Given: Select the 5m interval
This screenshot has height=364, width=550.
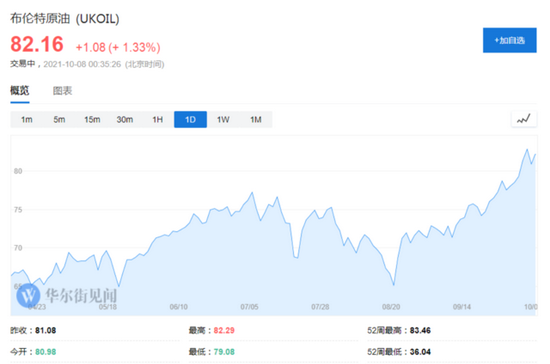Looking at the screenshot, I should click(x=59, y=120).
